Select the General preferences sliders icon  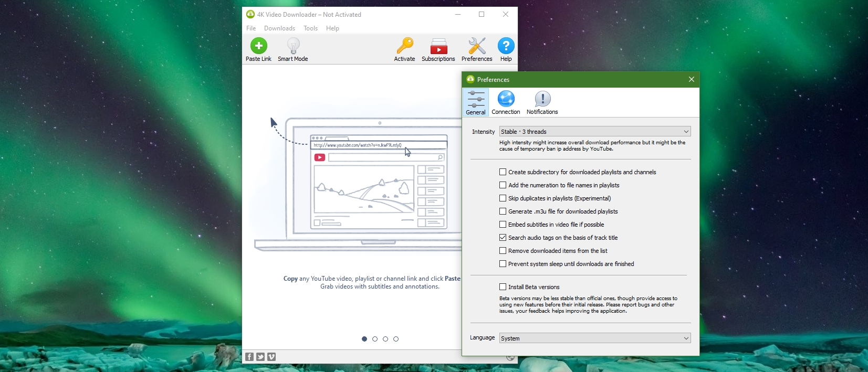coord(476,99)
